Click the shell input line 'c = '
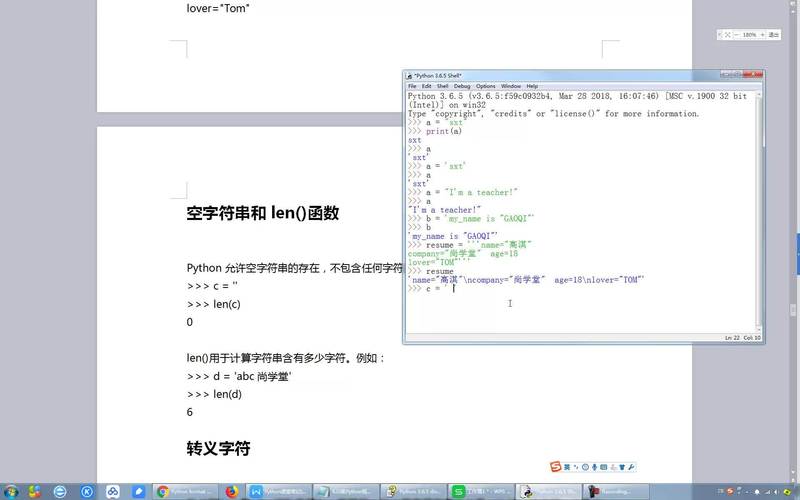800x500 pixels. coord(432,289)
